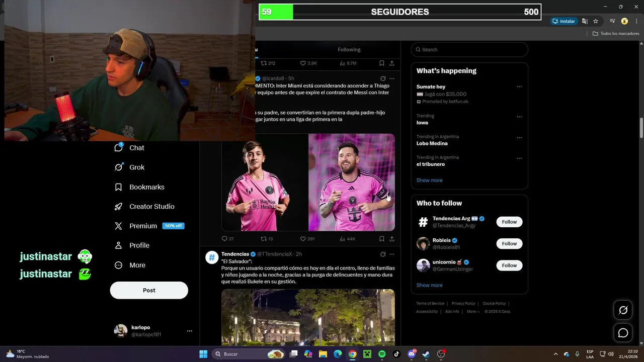Like the top tweet with 3.9K likes
The height and width of the screenshot is (362, 644).
tap(308, 63)
